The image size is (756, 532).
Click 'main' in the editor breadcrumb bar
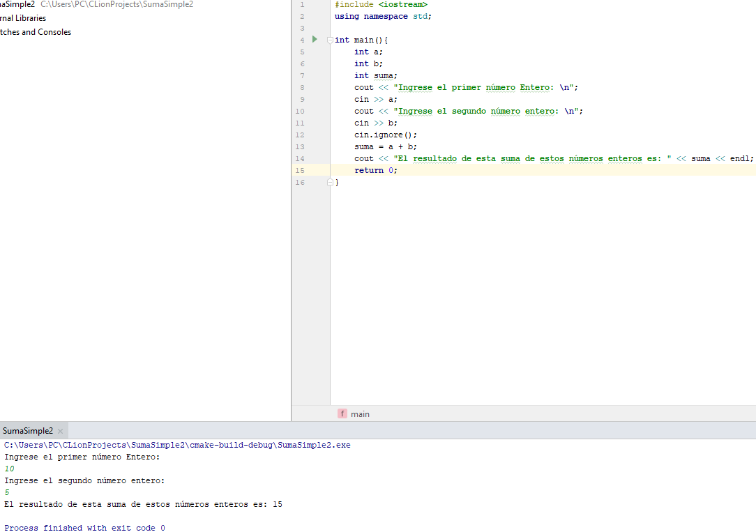(x=359, y=413)
